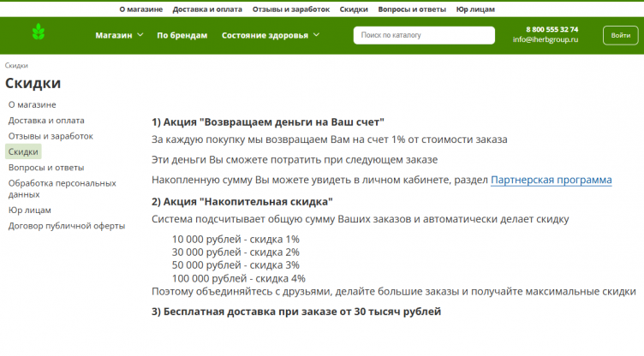The image size is (644, 356).
Task: Click the catalog search input field
Action: (424, 35)
